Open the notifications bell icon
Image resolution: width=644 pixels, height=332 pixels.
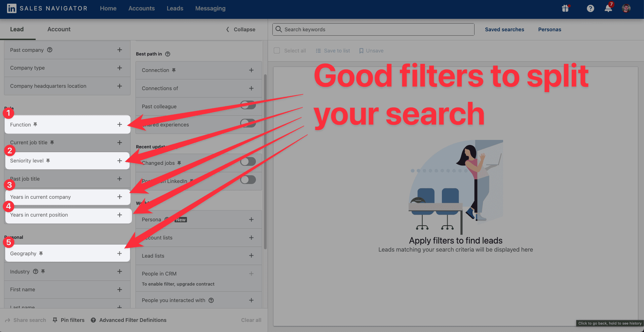pyautogui.click(x=608, y=8)
